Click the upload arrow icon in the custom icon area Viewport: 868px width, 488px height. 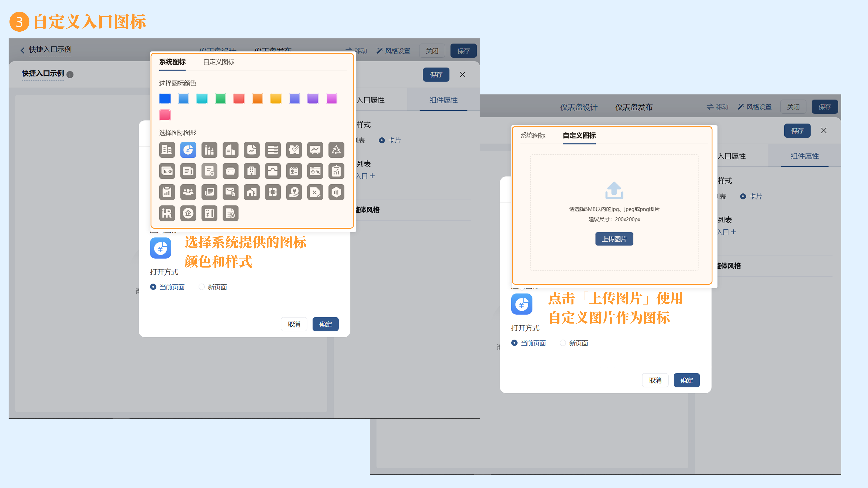[x=614, y=190]
